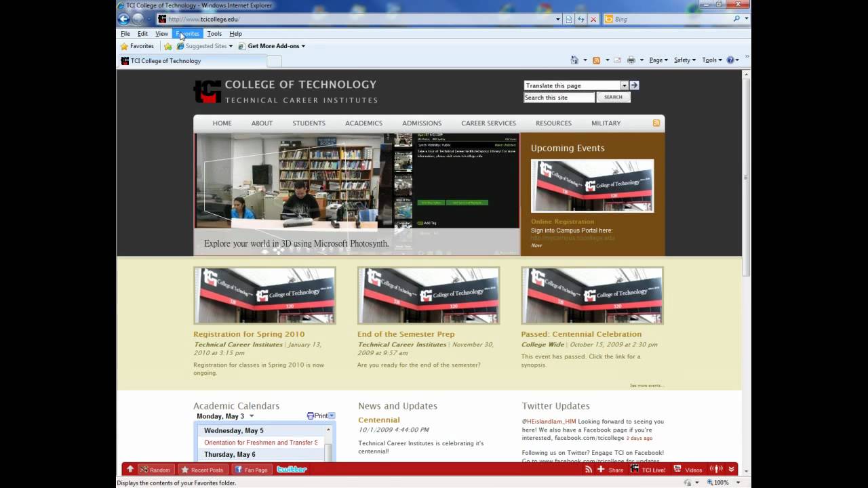868x488 pixels.
Task: Open End of the Semester Prep link
Action: pos(406,334)
